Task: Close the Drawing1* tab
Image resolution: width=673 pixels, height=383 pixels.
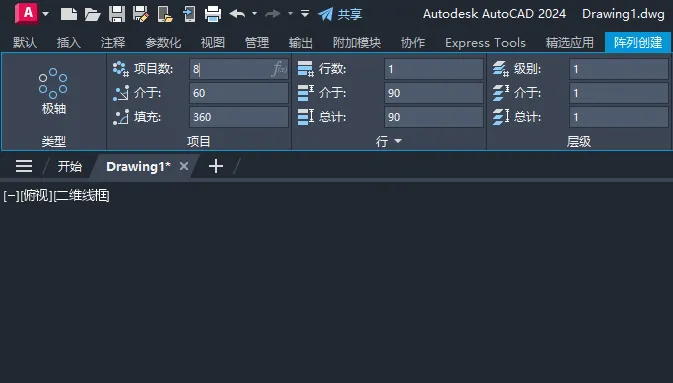Action: pos(184,166)
